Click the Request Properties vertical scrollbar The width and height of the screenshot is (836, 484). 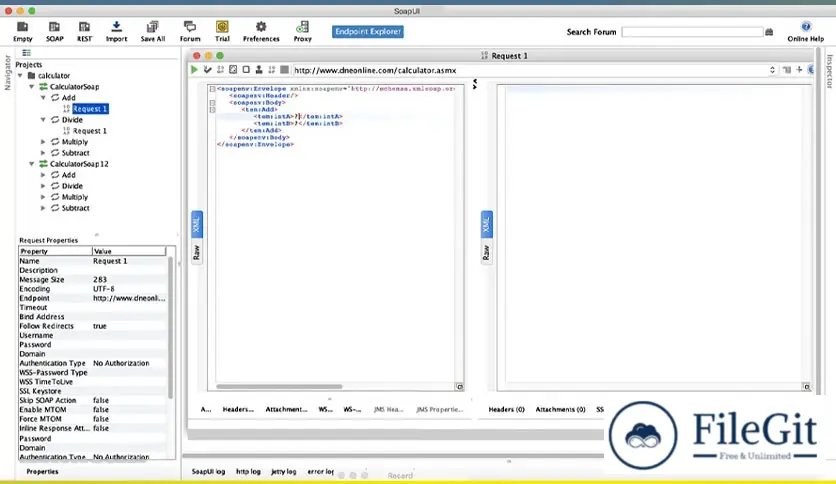171,328
